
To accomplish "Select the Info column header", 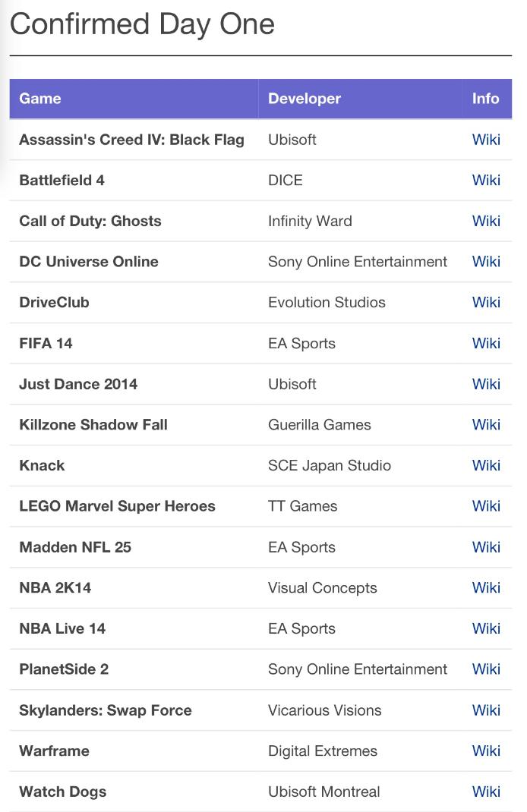I will pyautogui.click(x=486, y=99).
